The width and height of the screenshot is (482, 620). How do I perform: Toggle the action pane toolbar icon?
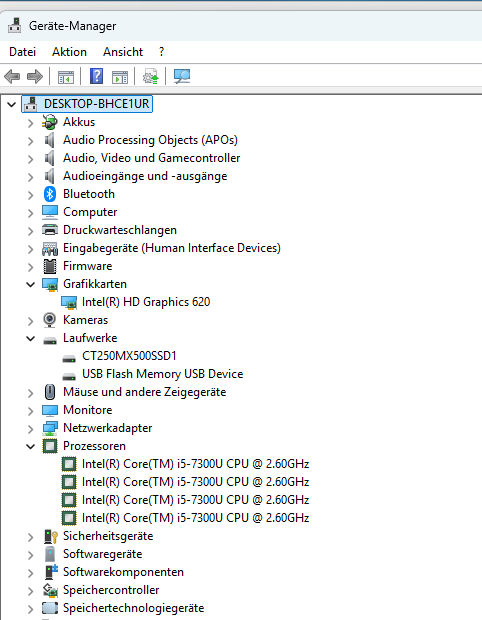point(120,77)
